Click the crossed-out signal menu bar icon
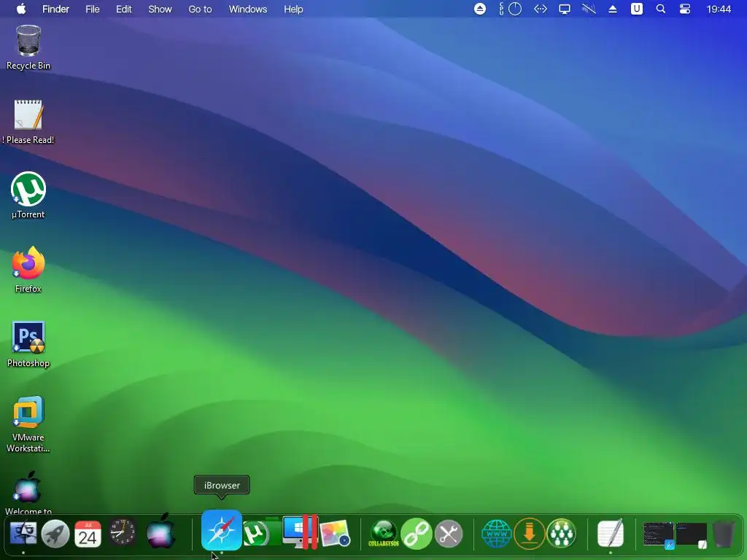747x560 pixels. [589, 9]
